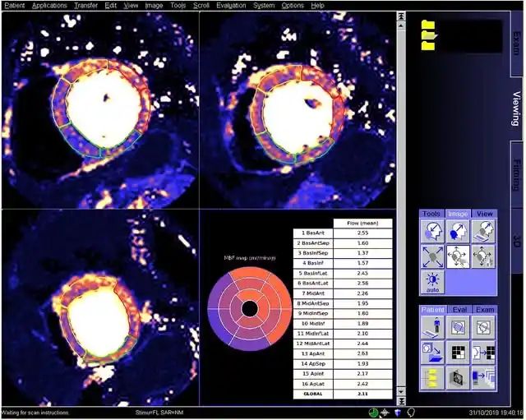Switch to the Viewing task card tab
The width and height of the screenshot is (526, 420).
[517, 108]
